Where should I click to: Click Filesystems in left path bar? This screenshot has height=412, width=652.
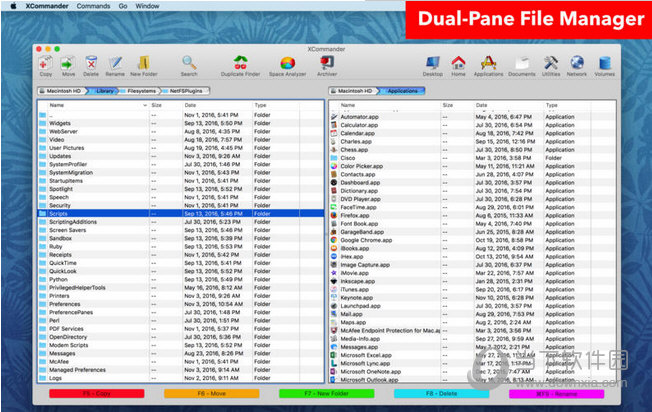(x=141, y=91)
